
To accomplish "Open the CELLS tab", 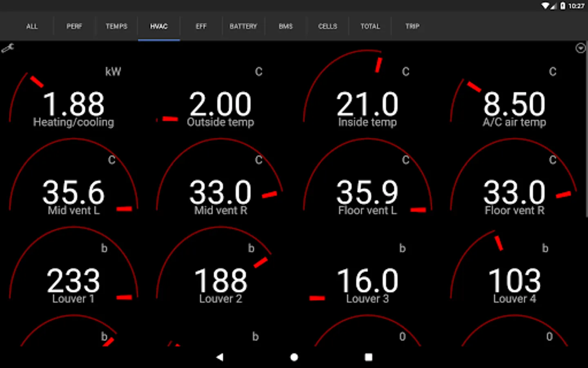I will [328, 26].
